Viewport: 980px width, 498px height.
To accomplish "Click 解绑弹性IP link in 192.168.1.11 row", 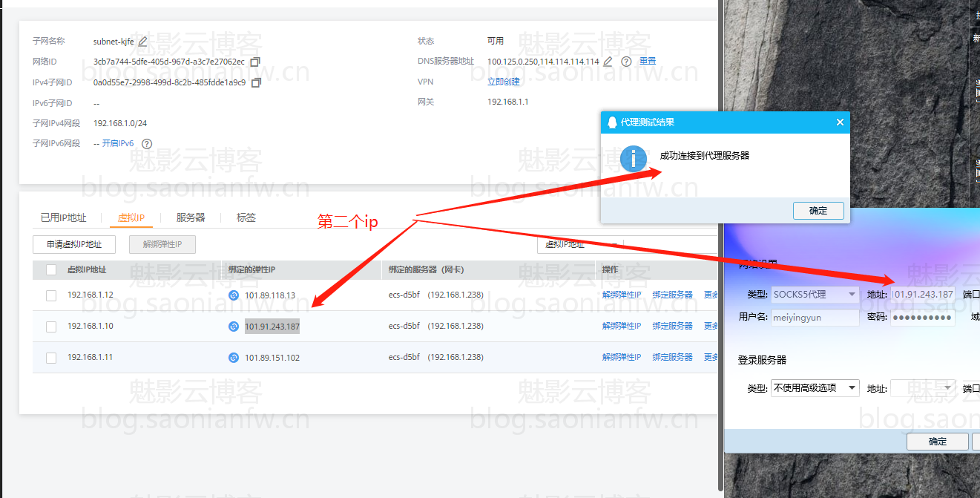I will [x=622, y=358].
